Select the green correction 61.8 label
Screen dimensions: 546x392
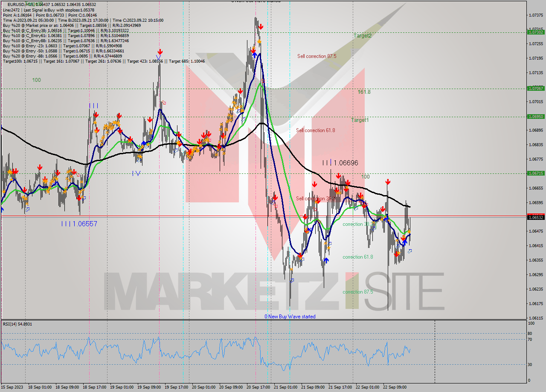[x=357, y=257]
